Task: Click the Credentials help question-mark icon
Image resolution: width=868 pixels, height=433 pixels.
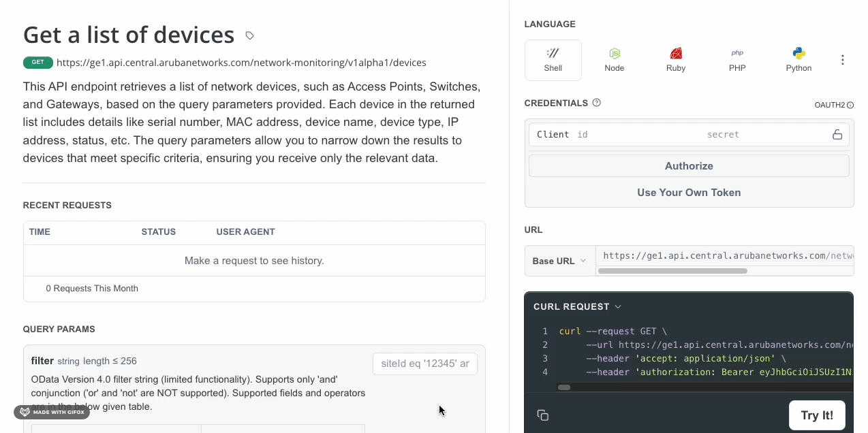Action: click(597, 103)
